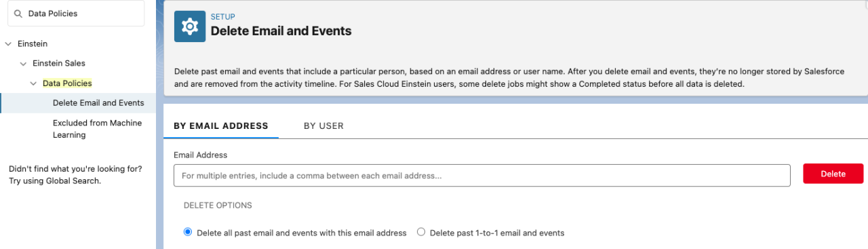Click the Didn't find what you're looking for text
868x249 pixels.
[x=75, y=175]
